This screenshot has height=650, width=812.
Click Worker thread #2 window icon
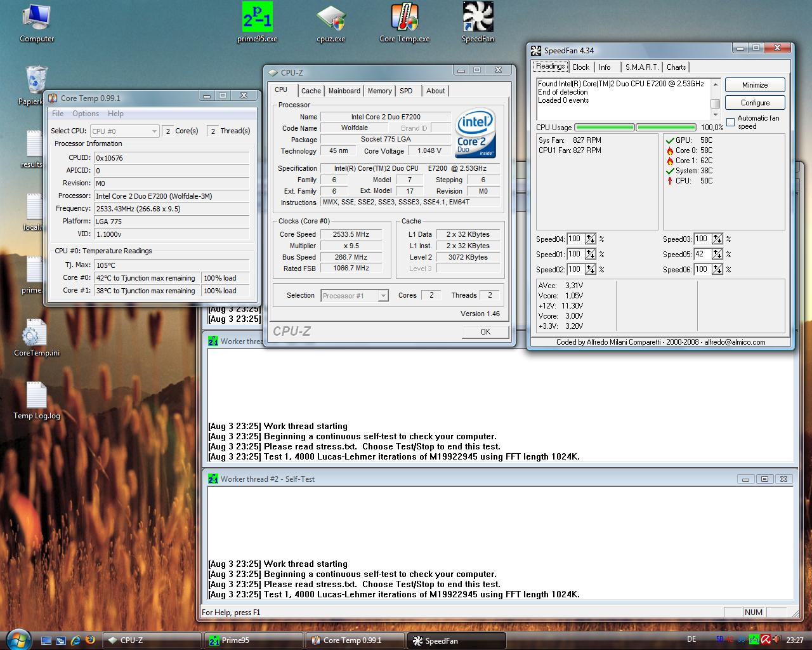(x=213, y=479)
